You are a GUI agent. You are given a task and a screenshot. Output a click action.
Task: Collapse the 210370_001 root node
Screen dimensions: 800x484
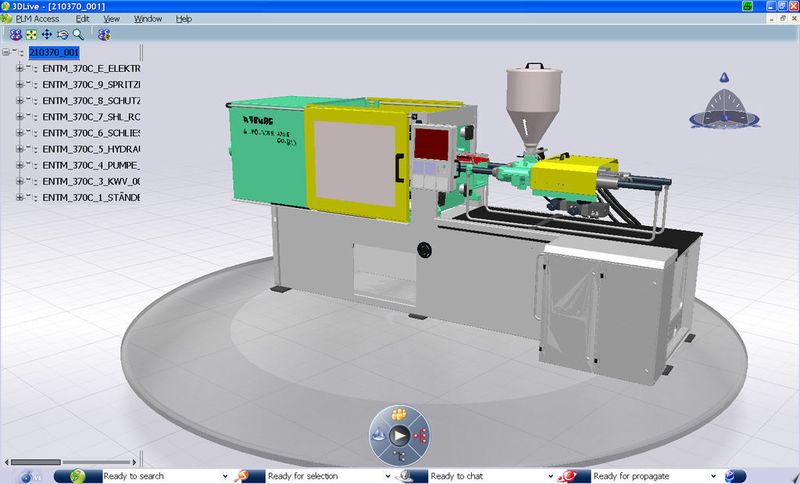coord(6,52)
